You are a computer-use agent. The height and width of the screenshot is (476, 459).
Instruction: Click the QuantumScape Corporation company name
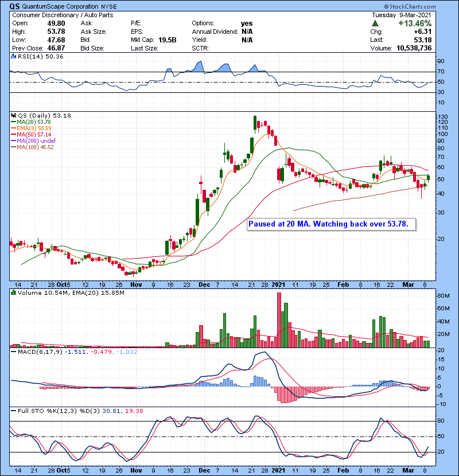point(60,6)
